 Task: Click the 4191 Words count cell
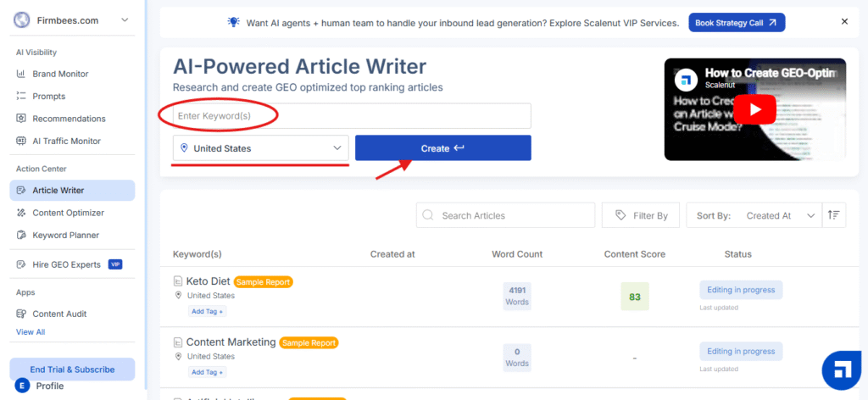click(x=517, y=296)
